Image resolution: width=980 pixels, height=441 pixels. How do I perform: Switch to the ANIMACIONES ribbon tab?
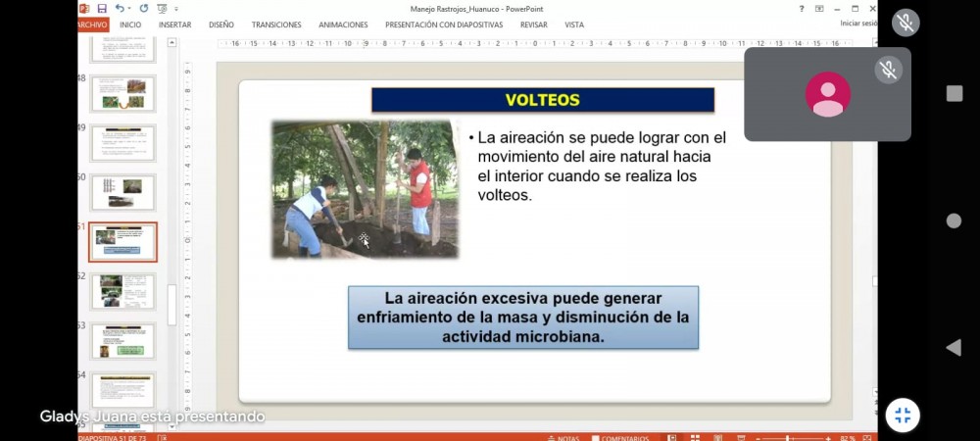(x=343, y=24)
